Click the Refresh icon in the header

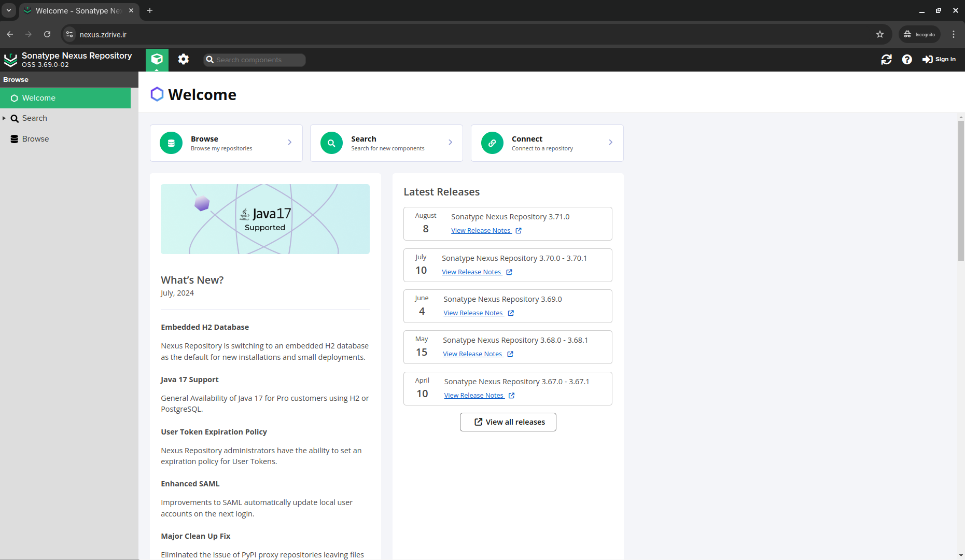click(887, 60)
